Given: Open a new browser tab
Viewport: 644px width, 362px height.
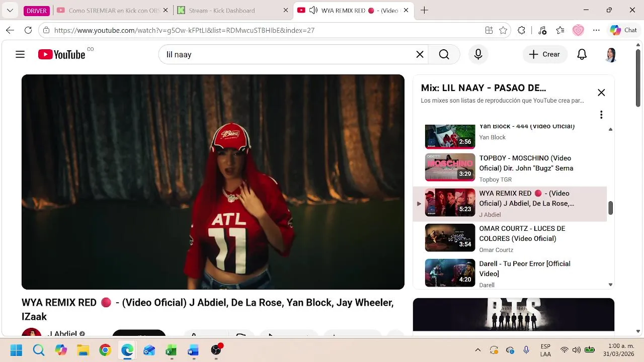Looking at the screenshot, I should (424, 10).
